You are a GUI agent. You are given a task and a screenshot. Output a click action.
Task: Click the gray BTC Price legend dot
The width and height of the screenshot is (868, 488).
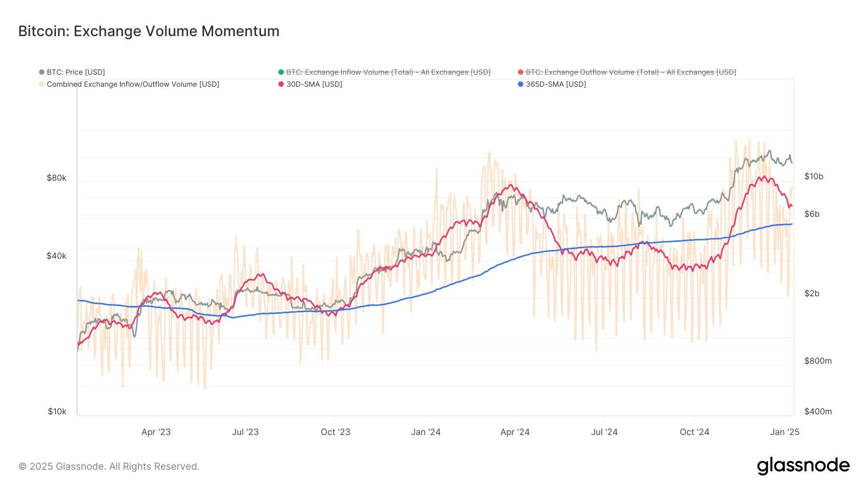tap(41, 72)
